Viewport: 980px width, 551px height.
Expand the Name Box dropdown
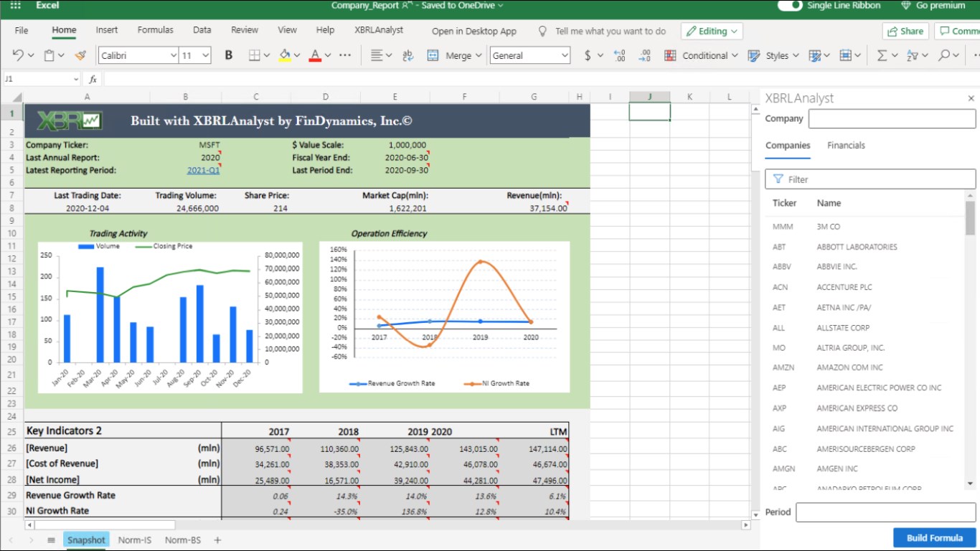tap(76, 79)
